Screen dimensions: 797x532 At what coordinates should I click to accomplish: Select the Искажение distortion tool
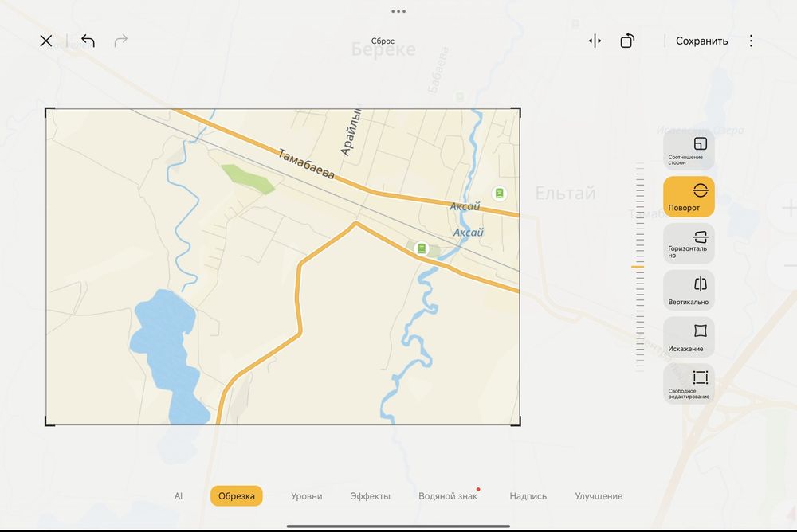pyautogui.click(x=689, y=337)
